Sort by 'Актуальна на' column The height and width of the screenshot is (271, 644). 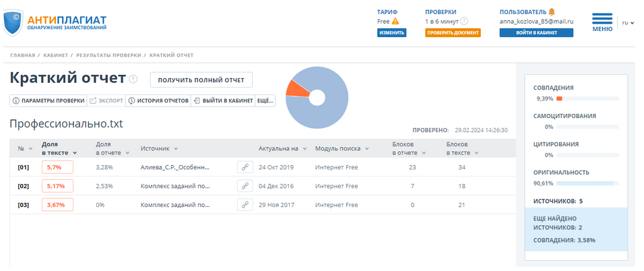click(x=282, y=148)
